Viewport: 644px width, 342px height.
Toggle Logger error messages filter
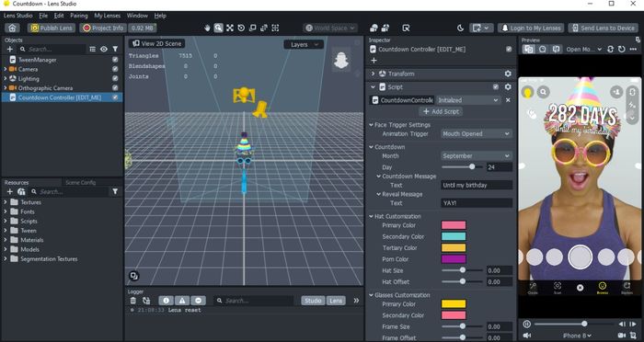click(198, 301)
